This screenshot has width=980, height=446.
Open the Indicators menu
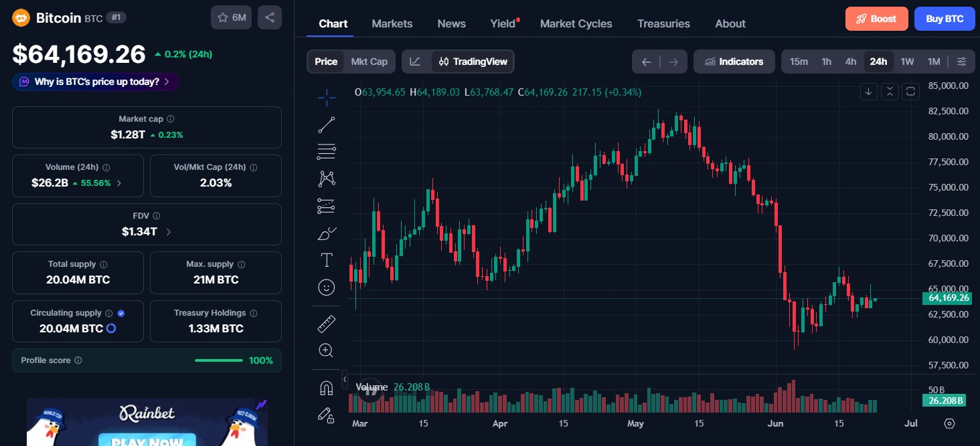(734, 62)
